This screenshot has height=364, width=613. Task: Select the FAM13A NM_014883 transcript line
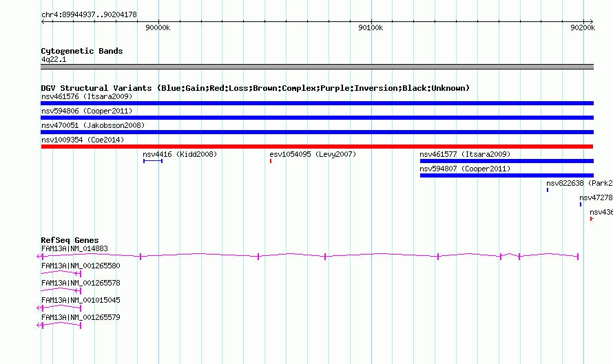tap(308, 256)
